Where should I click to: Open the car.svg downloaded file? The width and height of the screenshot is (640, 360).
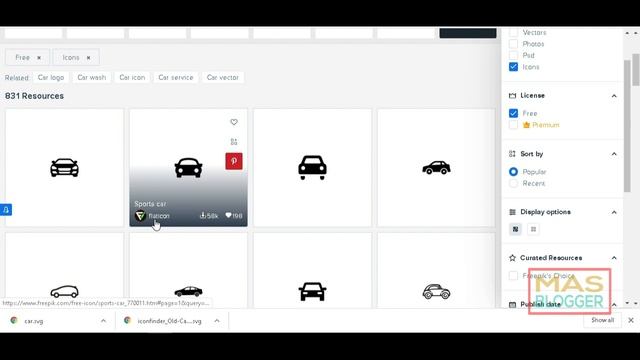[x=34, y=321]
